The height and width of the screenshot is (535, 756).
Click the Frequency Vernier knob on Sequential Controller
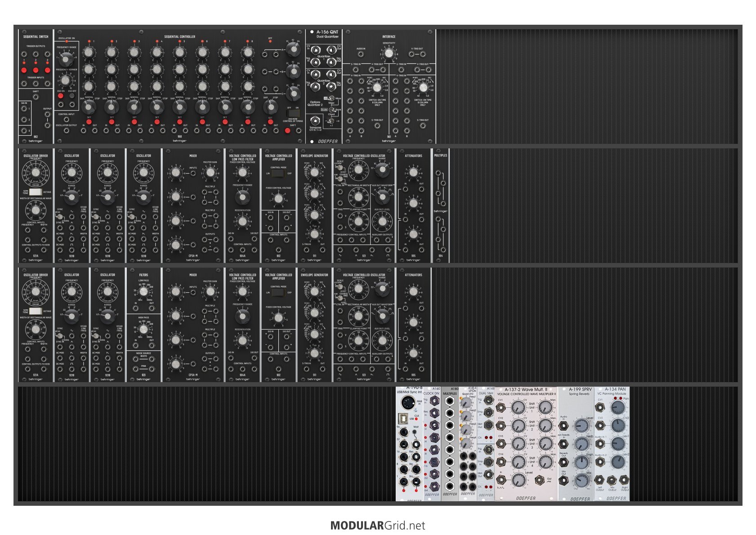coord(66,80)
